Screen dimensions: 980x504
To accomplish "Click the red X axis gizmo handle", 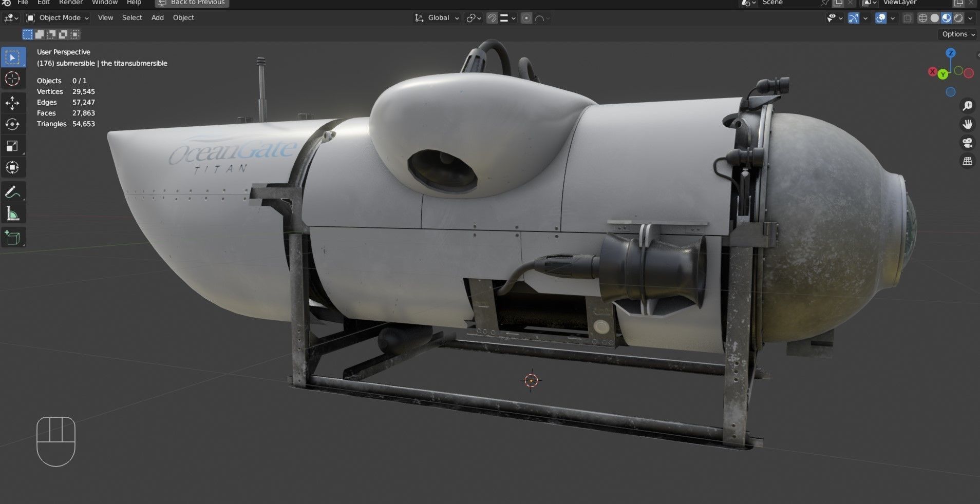I will [932, 72].
